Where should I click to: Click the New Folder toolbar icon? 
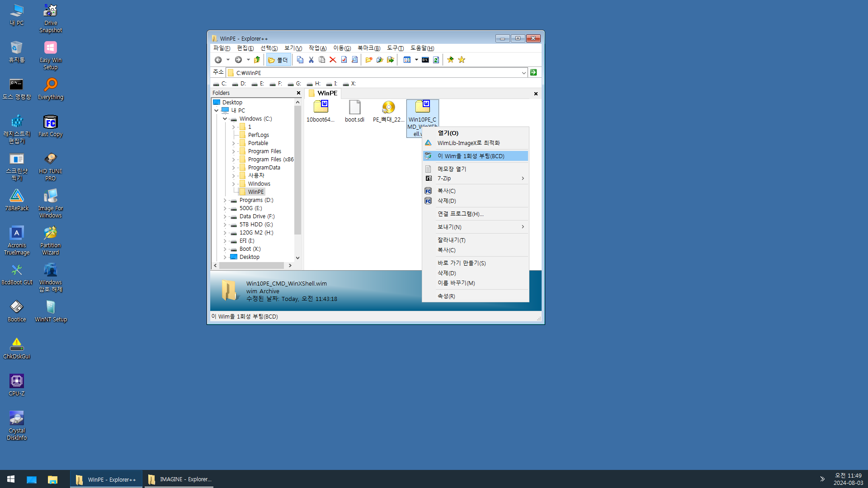(369, 60)
